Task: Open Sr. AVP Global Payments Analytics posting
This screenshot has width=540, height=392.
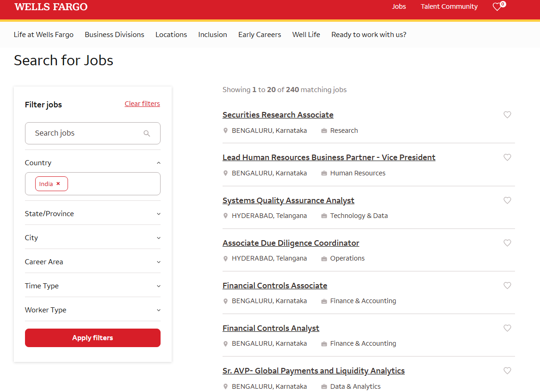Action: [313, 371]
